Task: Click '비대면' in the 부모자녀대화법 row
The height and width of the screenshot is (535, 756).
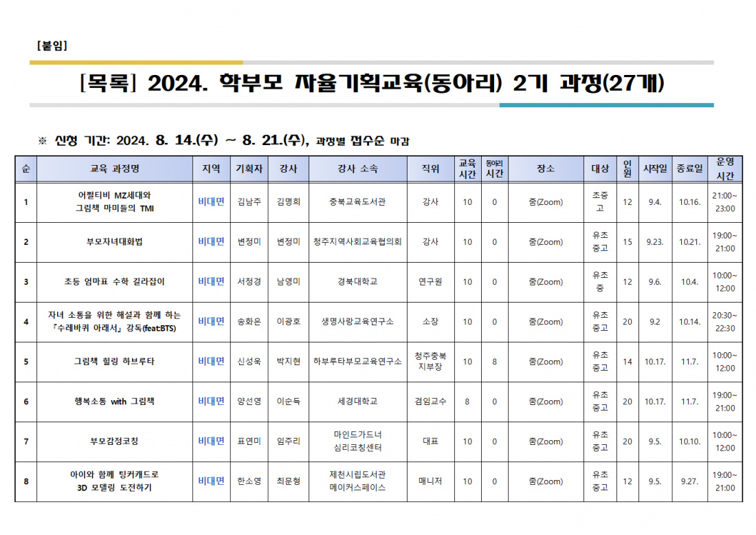Action: (211, 241)
